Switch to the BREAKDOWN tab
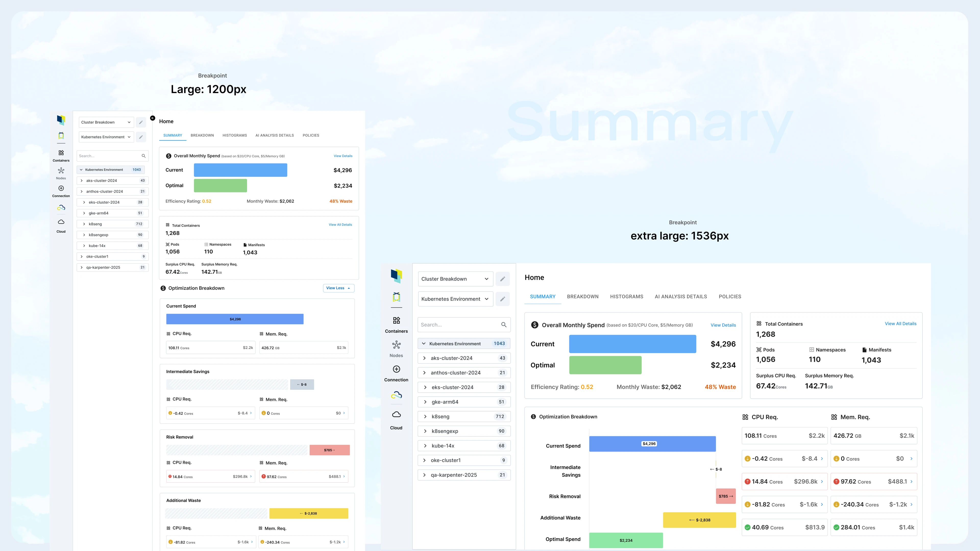The width and height of the screenshot is (980, 551). (202, 135)
